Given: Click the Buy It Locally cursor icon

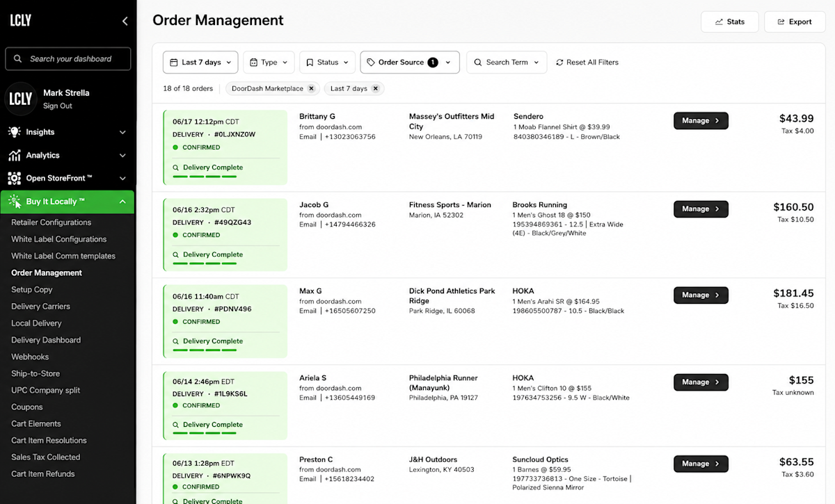Looking at the screenshot, I should coord(14,202).
